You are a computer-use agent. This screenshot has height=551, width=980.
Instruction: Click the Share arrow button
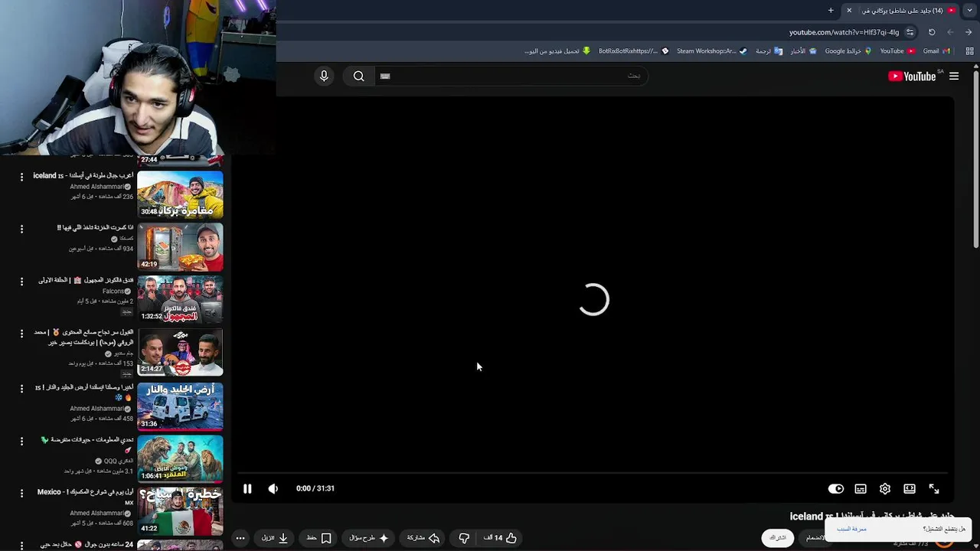tap(423, 538)
